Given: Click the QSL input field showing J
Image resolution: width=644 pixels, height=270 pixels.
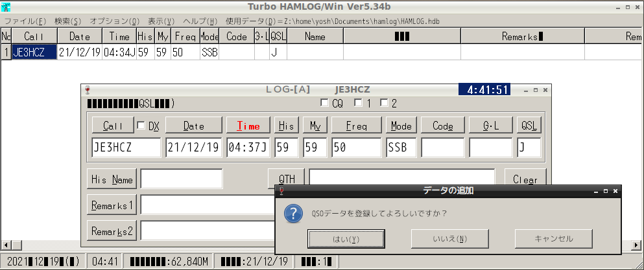Looking at the screenshot, I should point(529,148).
